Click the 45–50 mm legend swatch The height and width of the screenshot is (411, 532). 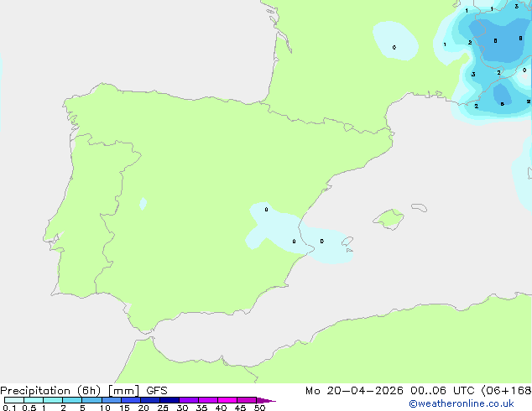(247, 400)
